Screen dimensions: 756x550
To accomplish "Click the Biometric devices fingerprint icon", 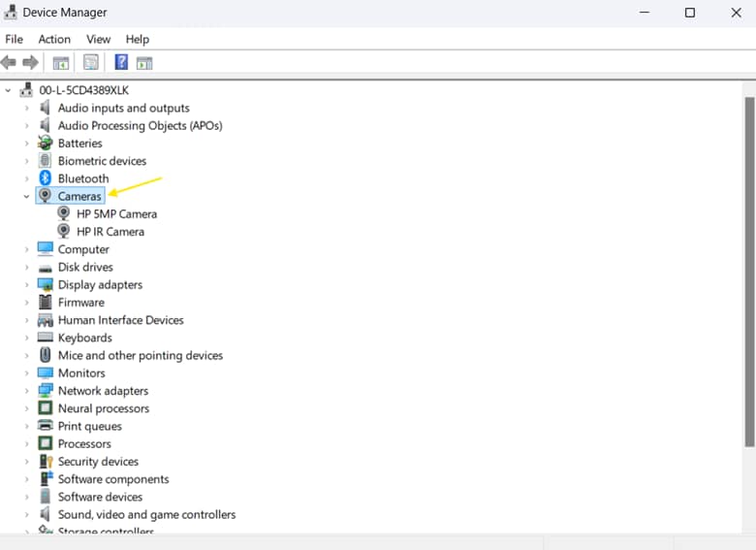I will (x=45, y=161).
